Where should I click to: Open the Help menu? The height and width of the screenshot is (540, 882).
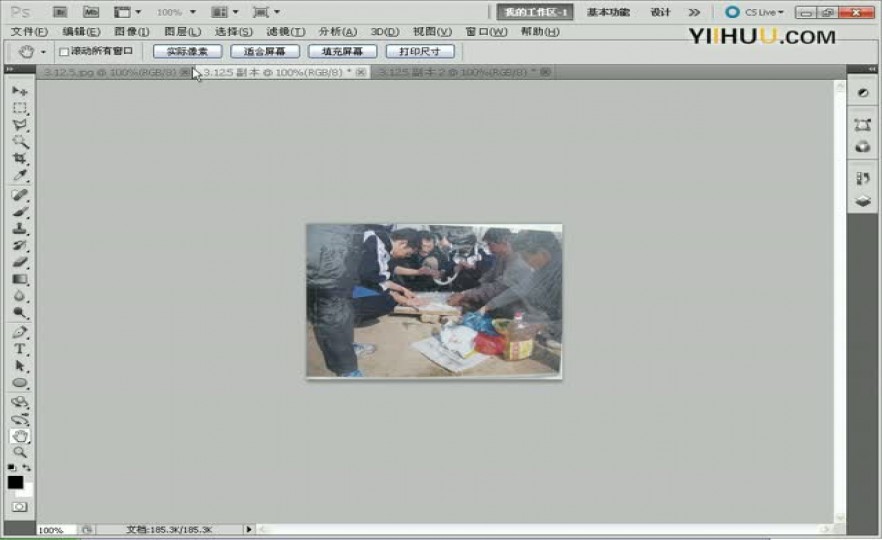(539, 32)
